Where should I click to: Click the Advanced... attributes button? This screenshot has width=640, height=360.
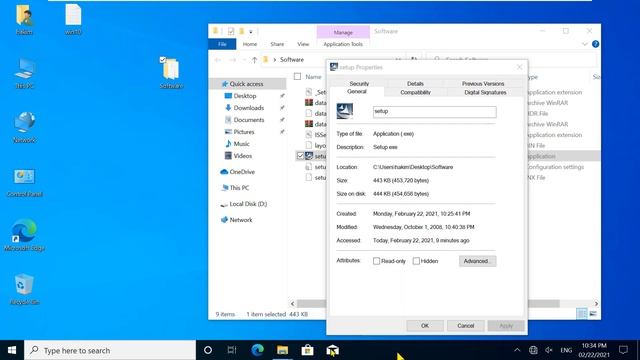pos(477,261)
